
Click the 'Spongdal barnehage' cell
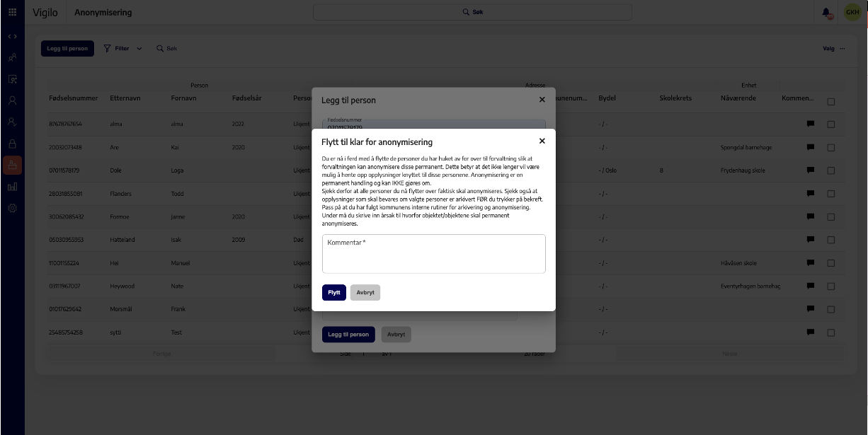coord(746,147)
